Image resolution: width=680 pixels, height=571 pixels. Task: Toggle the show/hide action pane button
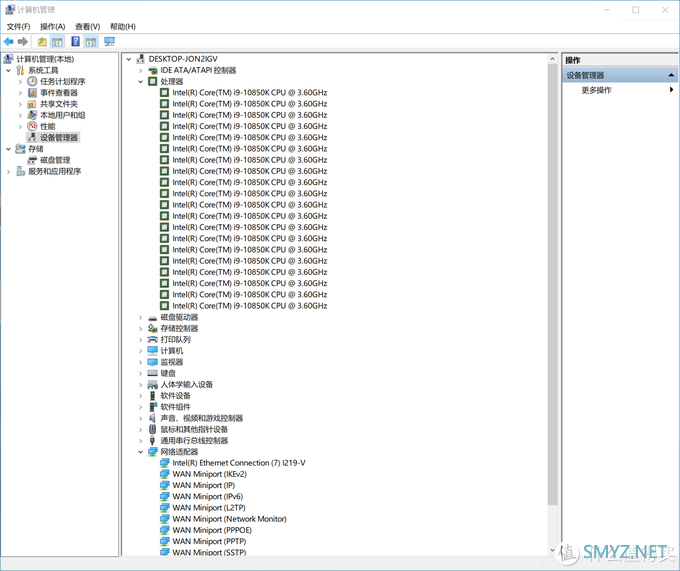(91, 42)
